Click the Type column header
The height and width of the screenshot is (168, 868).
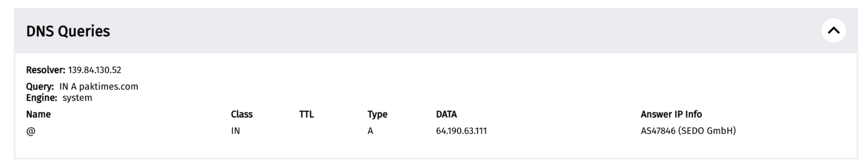pyautogui.click(x=377, y=114)
